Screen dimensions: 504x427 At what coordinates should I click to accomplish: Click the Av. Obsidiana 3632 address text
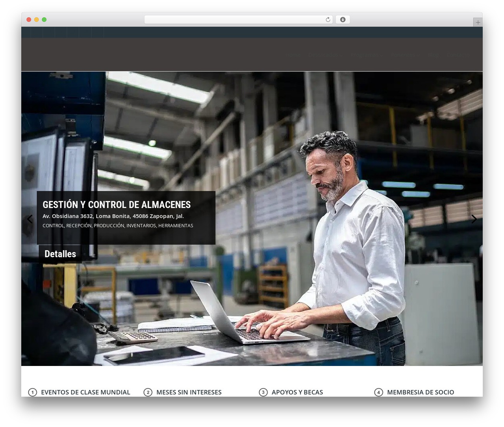pyautogui.click(x=113, y=216)
